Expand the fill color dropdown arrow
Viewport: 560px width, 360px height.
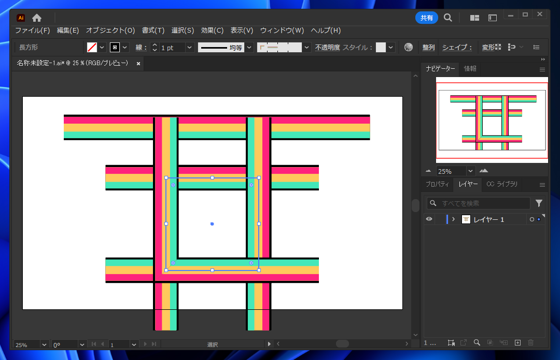click(x=102, y=47)
